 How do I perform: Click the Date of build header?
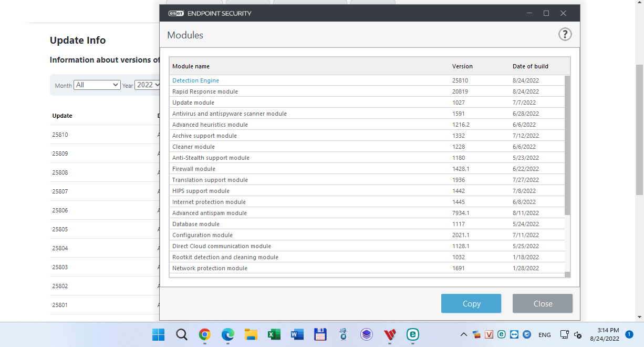[531, 66]
